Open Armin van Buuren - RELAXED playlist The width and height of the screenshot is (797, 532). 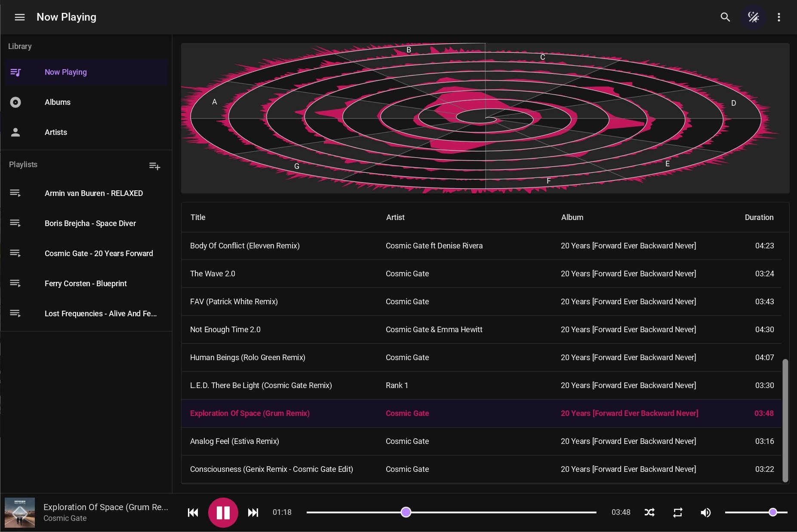[86, 193]
